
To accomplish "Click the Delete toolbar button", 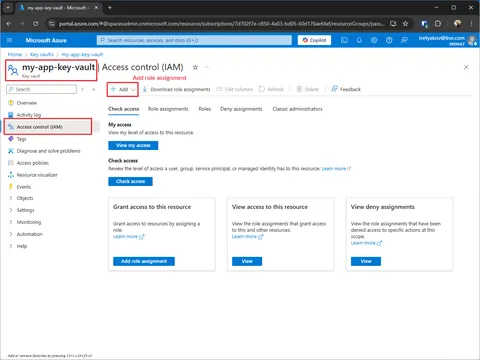I will [x=308, y=89].
